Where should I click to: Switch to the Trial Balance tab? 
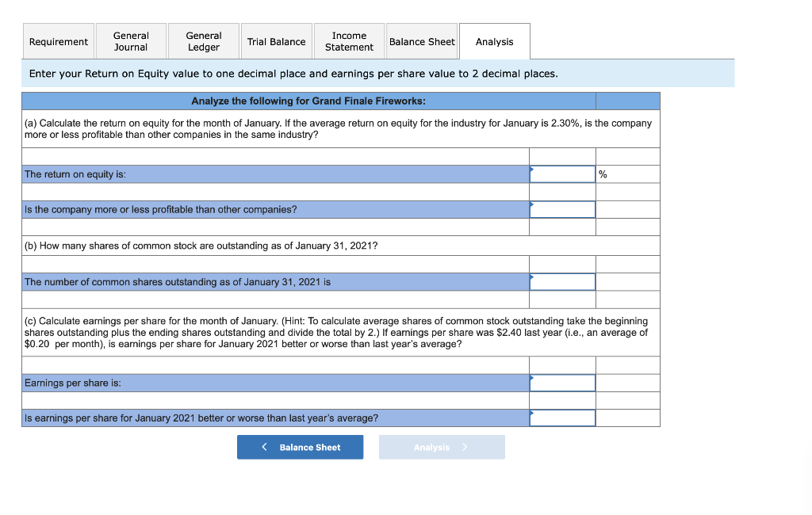(x=276, y=41)
